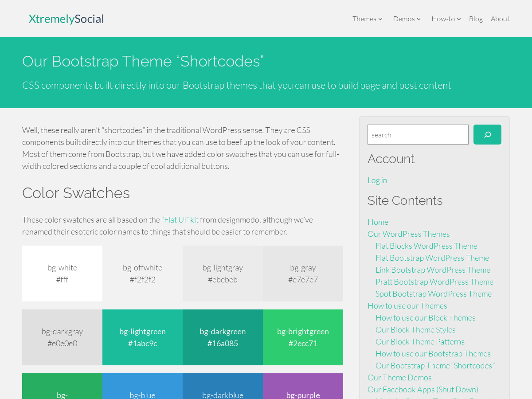Open Pratt Bootstrap WordPress Theme link
This screenshot has height=399, width=532.
tap(434, 282)
